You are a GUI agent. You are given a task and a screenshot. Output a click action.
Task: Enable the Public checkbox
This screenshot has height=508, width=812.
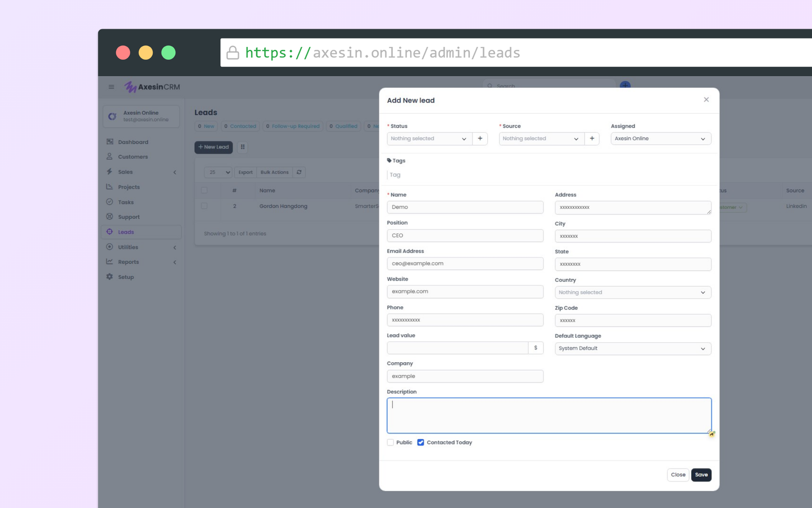390,442
